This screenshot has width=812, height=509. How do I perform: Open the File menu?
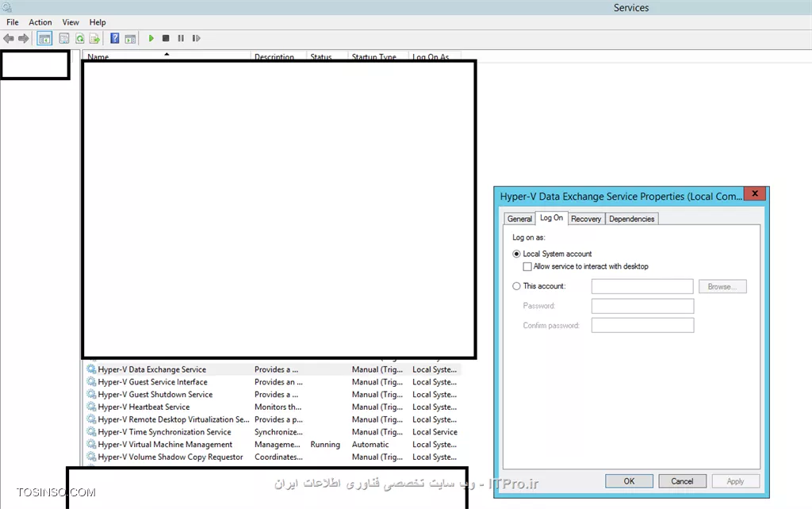point(13,22)
